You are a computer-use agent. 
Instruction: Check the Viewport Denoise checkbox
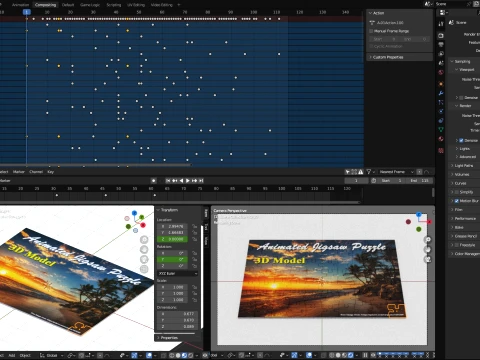click(x=461, y=98)
